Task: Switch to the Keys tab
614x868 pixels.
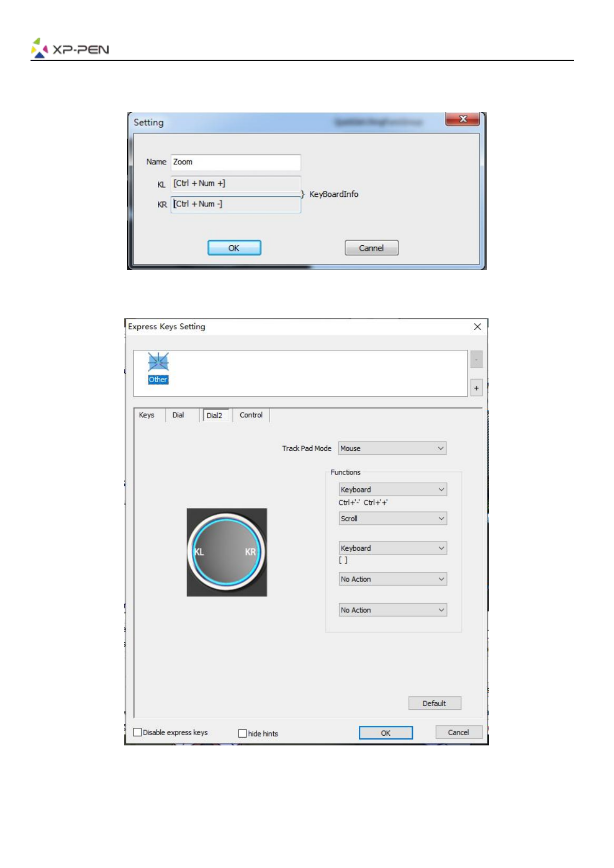Action: pos(146,415)
